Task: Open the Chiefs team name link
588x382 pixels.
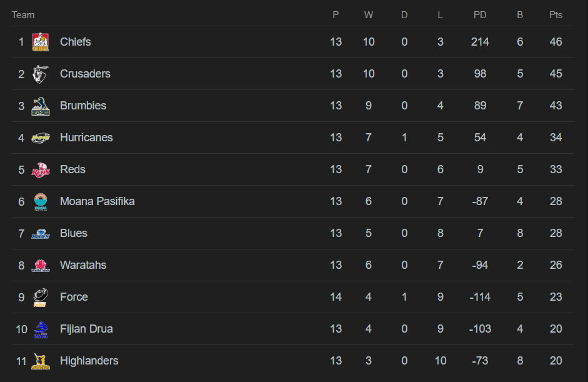Action: [76, 42]
